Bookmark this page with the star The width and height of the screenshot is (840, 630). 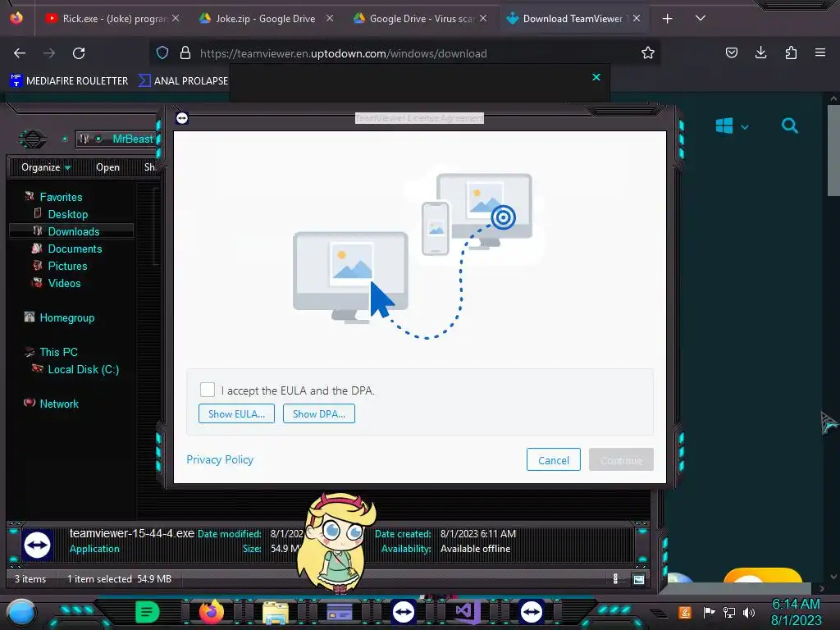(x=648, y=52)
